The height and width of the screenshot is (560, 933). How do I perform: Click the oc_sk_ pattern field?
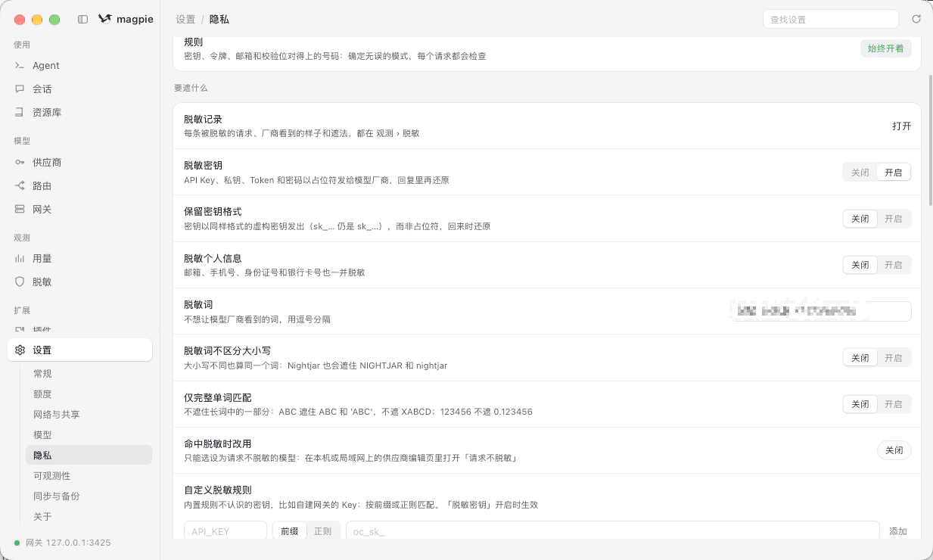tap(612, 531)
